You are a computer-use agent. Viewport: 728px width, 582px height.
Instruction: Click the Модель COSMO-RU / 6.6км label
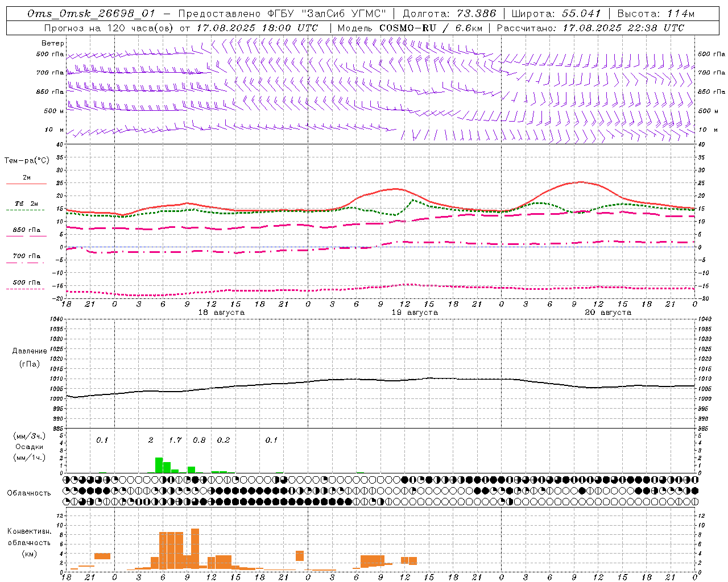click(410, 28)
